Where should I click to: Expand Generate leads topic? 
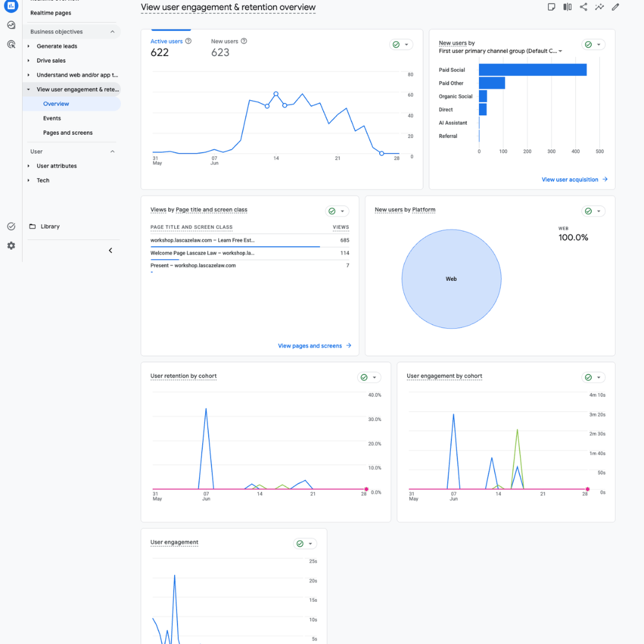tap(29, 46)
